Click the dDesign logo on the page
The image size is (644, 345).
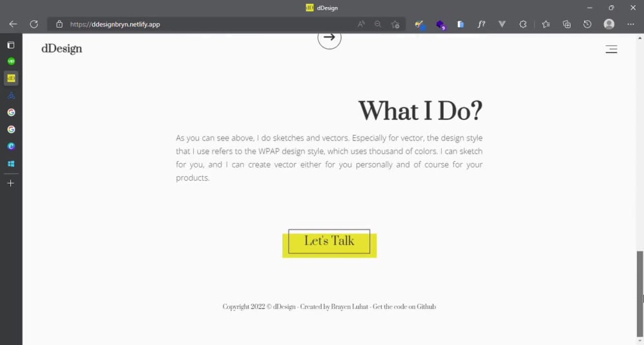62,49
